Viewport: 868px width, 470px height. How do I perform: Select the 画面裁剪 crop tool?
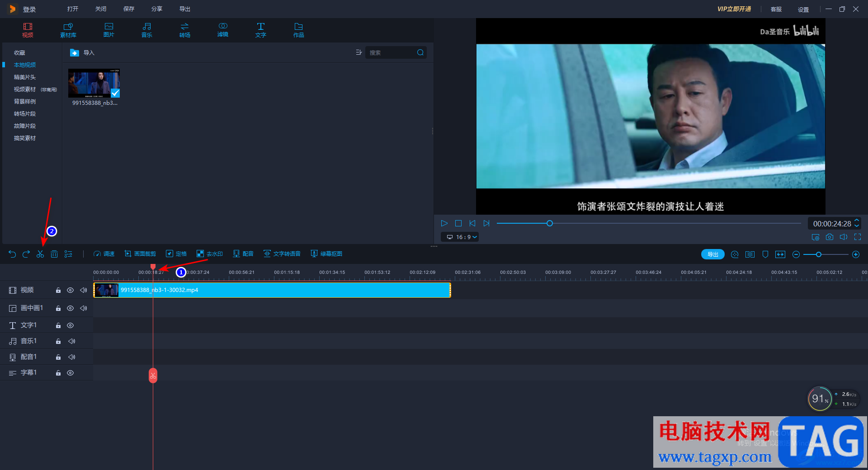point(140,254)
